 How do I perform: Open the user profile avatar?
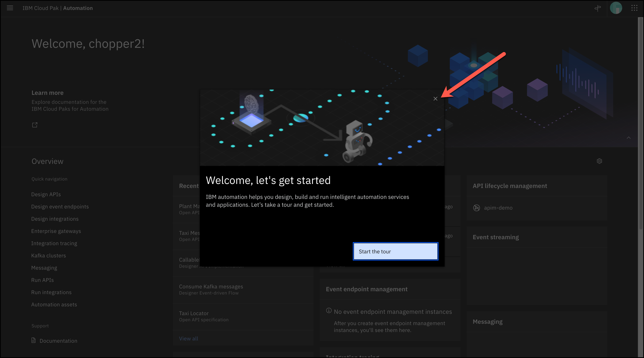pos(616,8)
